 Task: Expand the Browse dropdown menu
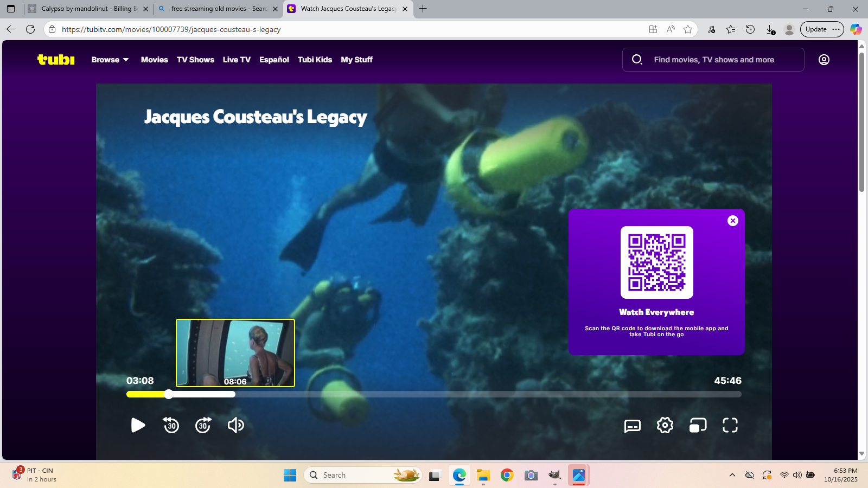coord(110,60)
